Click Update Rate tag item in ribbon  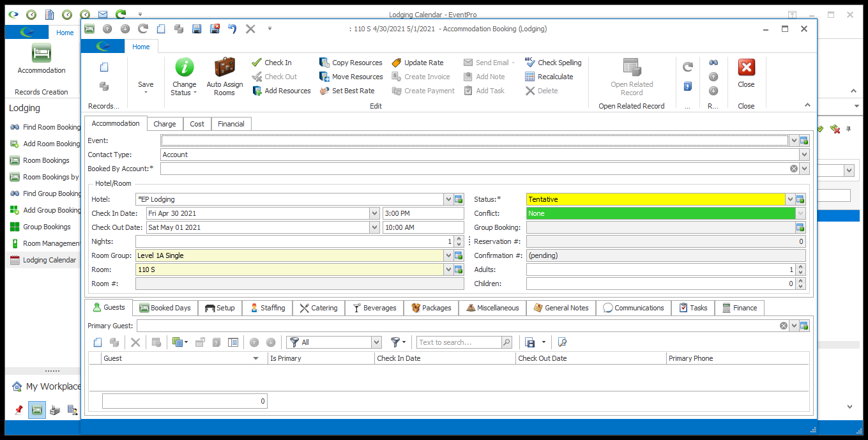point(418,63)
